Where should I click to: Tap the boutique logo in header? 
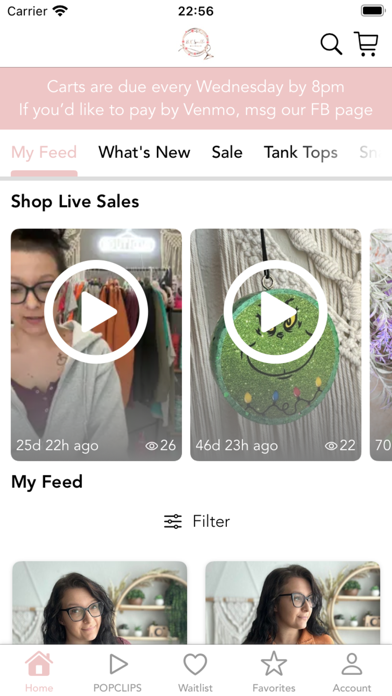click(196, 44)
